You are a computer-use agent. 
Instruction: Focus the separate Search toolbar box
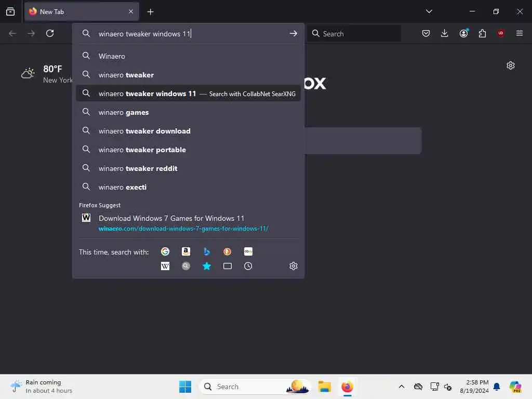354,34
